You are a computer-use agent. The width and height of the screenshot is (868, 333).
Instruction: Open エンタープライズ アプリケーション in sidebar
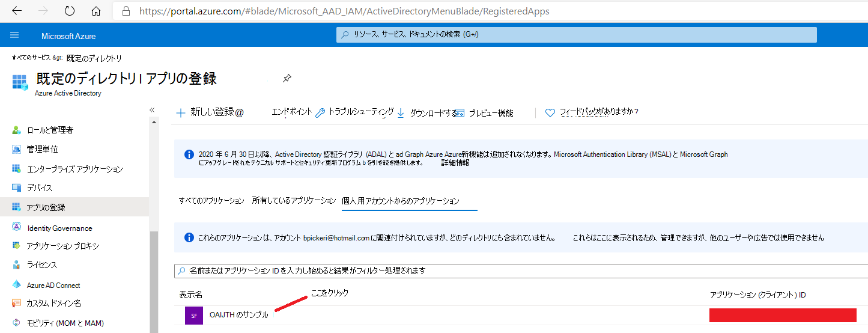(x=75, y=169)
